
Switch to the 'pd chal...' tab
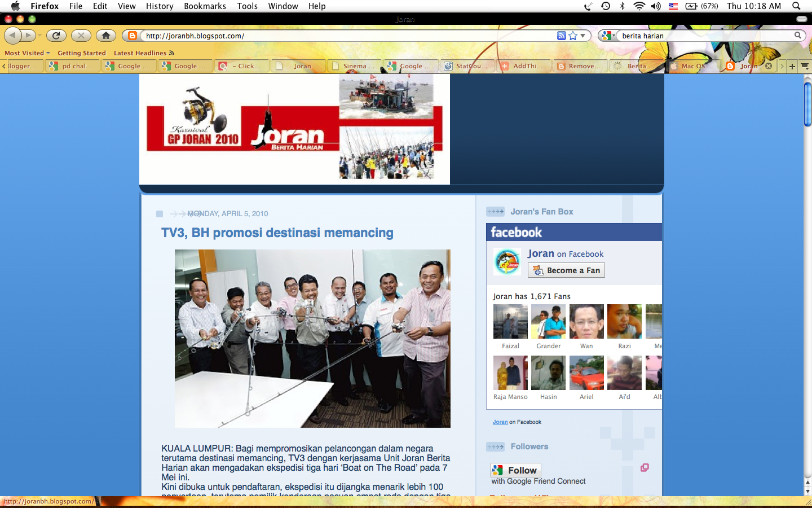click(72, 66)
